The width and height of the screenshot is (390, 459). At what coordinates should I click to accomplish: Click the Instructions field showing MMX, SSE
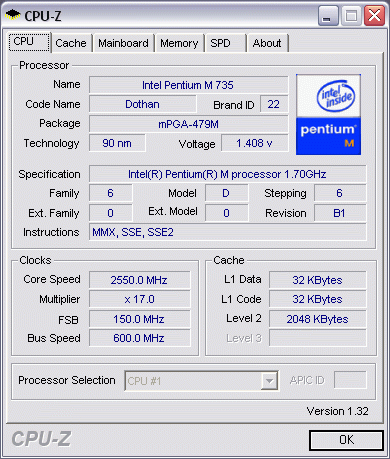point(227,232)
